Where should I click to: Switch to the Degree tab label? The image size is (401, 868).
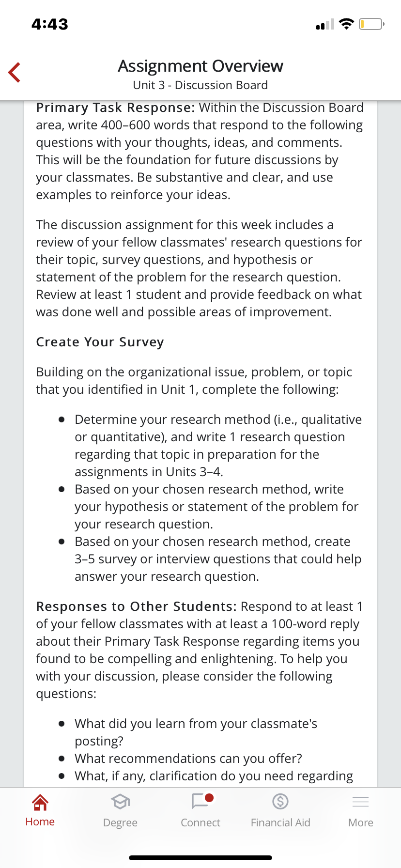[120, 822]
